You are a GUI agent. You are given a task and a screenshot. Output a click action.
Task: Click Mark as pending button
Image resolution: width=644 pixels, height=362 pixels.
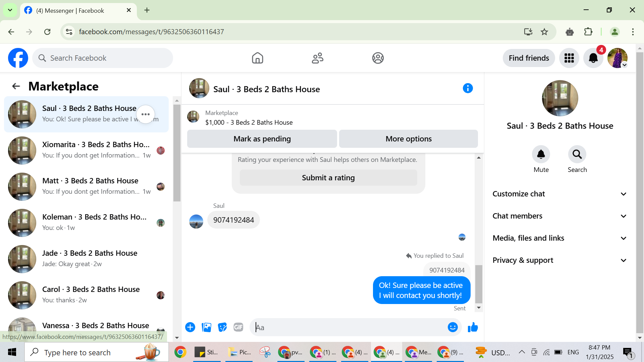click(x=262, y=139)
